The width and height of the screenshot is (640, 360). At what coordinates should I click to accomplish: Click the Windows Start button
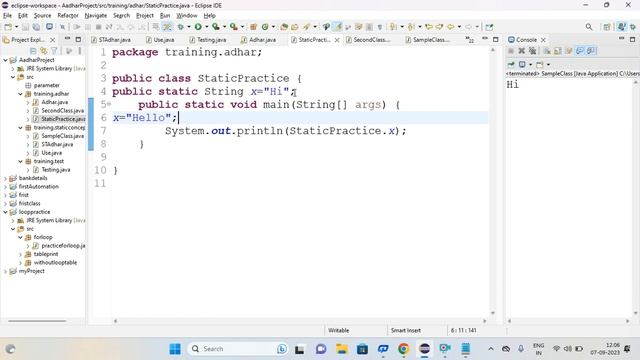click(x=175, y=349)
